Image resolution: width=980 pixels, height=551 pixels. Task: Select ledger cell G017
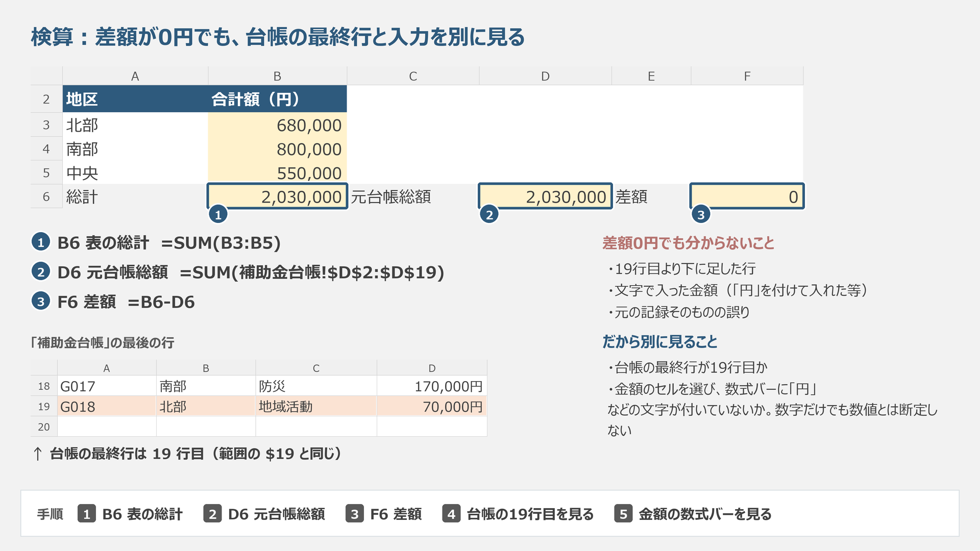pyautogui.click(x=107, y=386)
